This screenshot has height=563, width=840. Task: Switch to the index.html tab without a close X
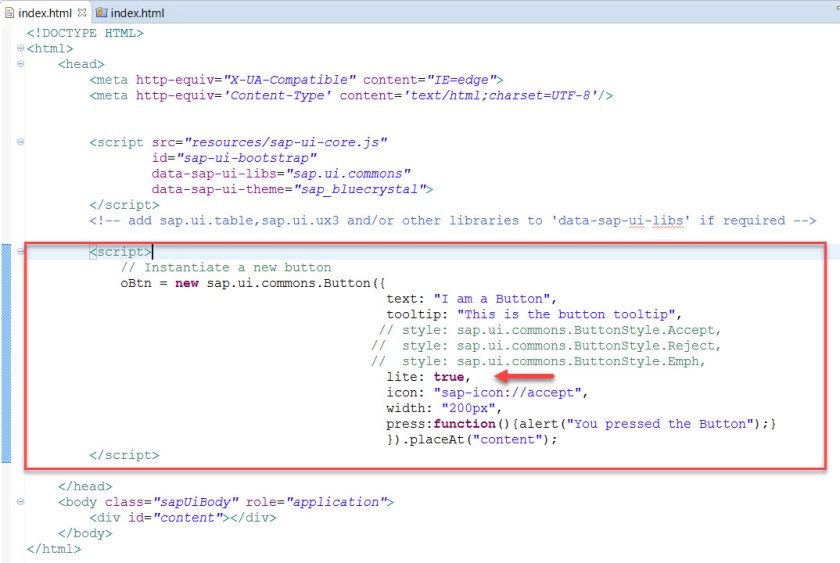(130, 12)
